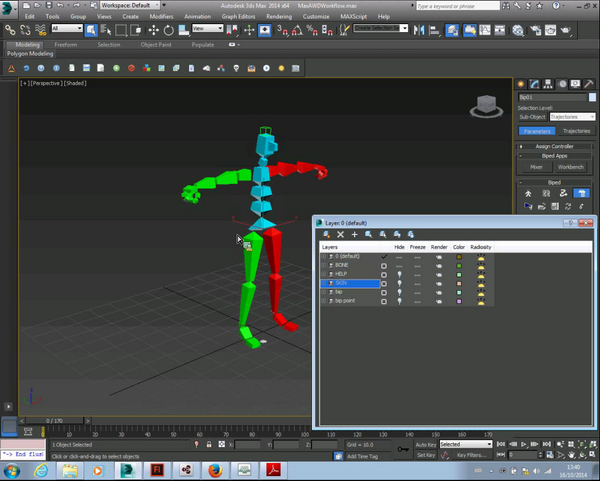This screenshot has width=600, height=481.
Task: Activate Bind to Space Warp tool
Action: click(40, 30)
